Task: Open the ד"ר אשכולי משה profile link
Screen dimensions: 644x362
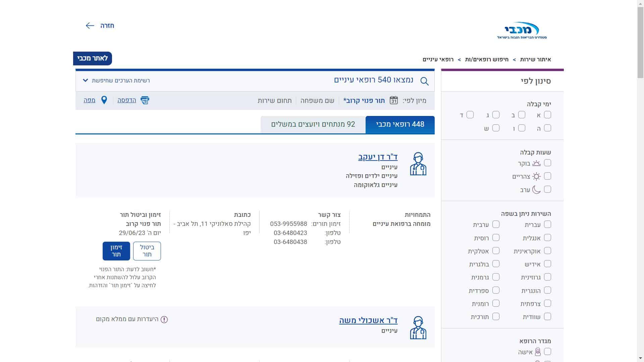Action: pyautogui.click(x=368, y=320)
